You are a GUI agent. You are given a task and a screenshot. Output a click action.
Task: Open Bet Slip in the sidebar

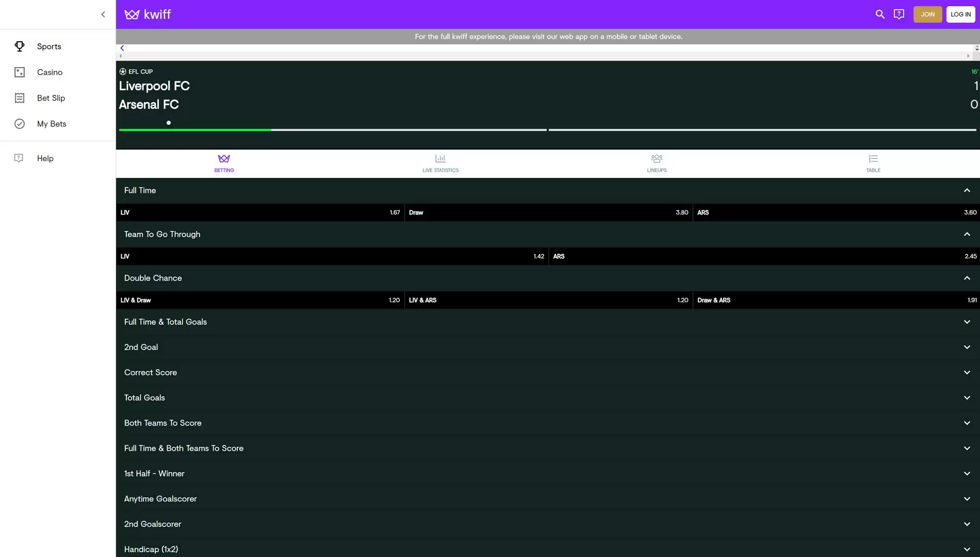pos(58,98)
